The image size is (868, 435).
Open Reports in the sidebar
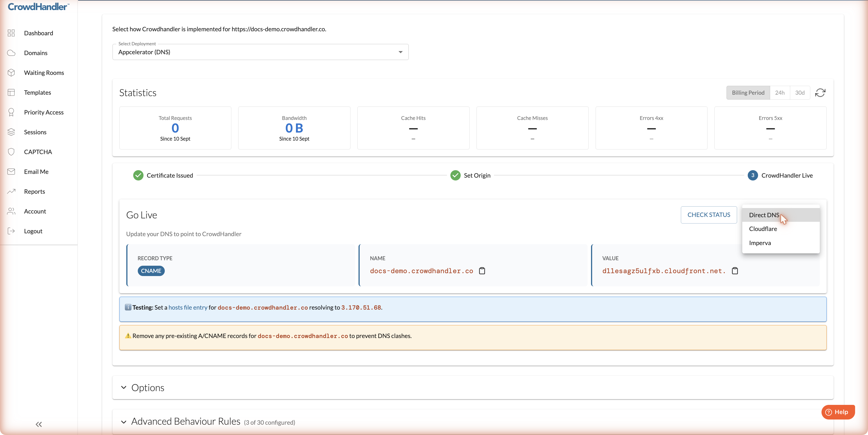coord(34,191)
